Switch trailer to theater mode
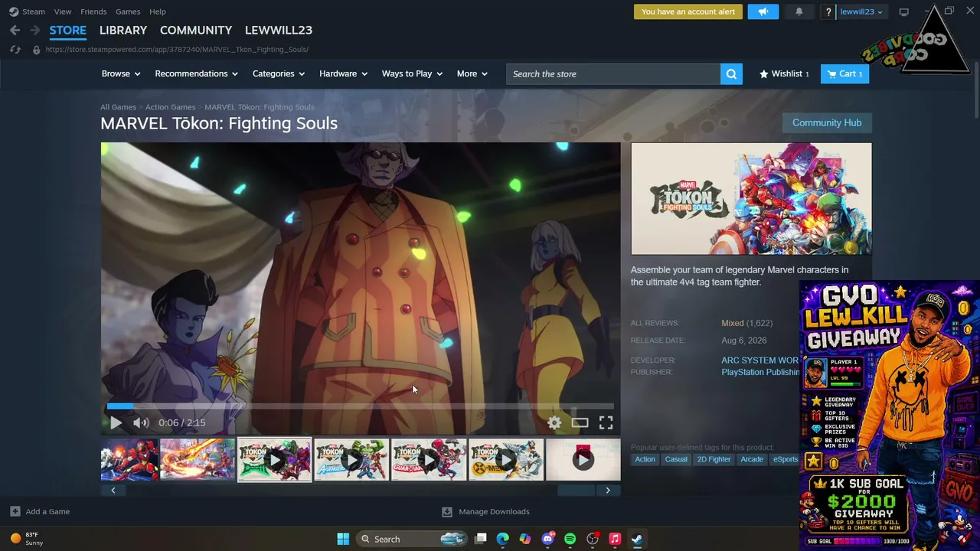Viewport: 980px width, 551px height. [580, 422]
